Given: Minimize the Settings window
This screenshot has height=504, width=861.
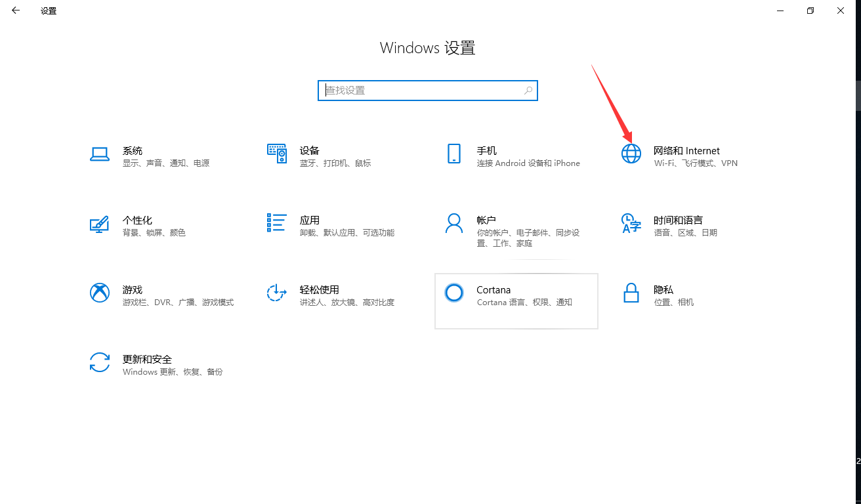Looking at the screenshot, I should [x=780, y=10].
